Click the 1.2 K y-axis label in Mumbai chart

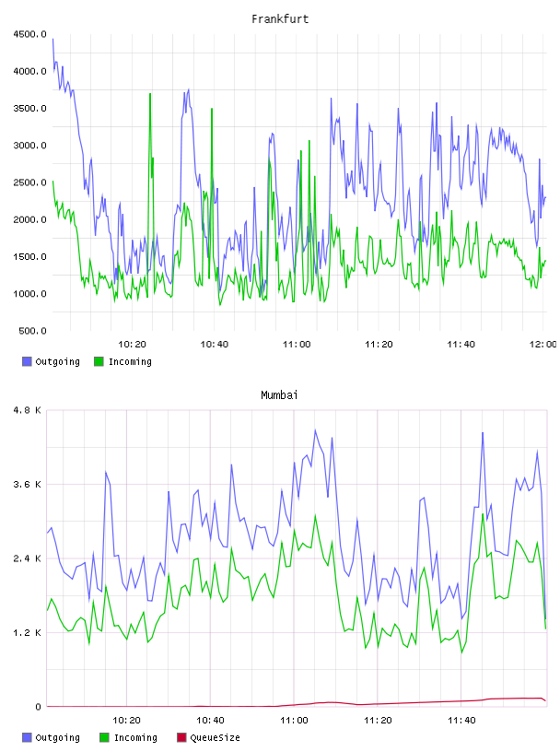pos(27,633)
